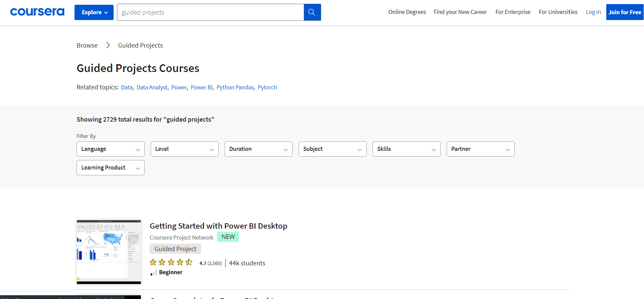Click the Guided Project badge
This screenshot has width=644, height=299.
pyautogui.click(x=175, y=249)
